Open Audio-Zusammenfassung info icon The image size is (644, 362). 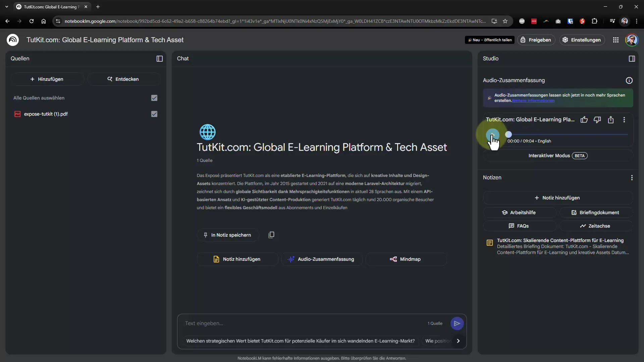pos(629,80)
